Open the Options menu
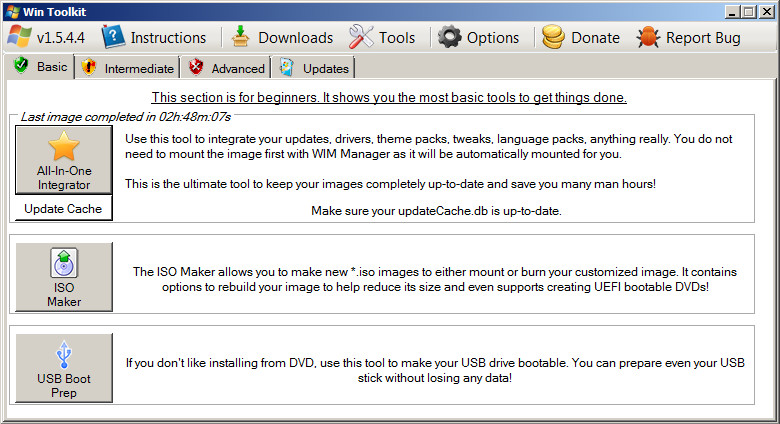 [x=479, y=37]
